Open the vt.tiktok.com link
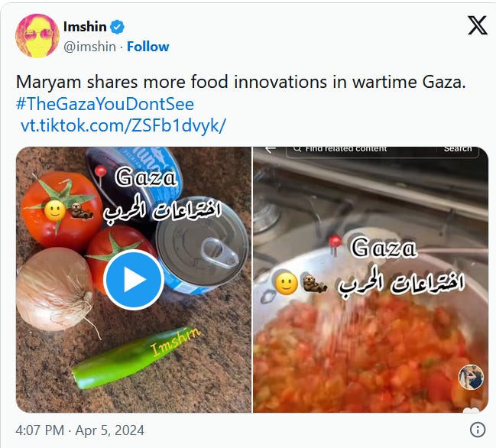This screenshot has height=448, width=496. (x=123, y=125)
